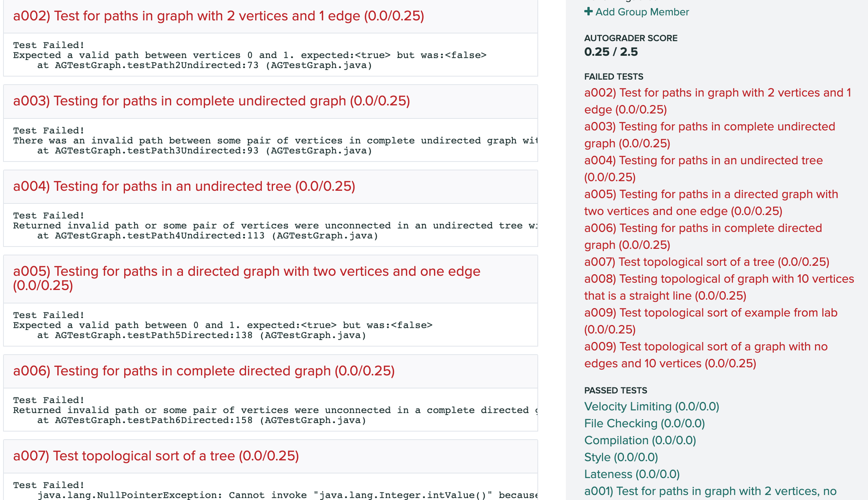Click the Velocity Limiting passed test

click(652, 407)
